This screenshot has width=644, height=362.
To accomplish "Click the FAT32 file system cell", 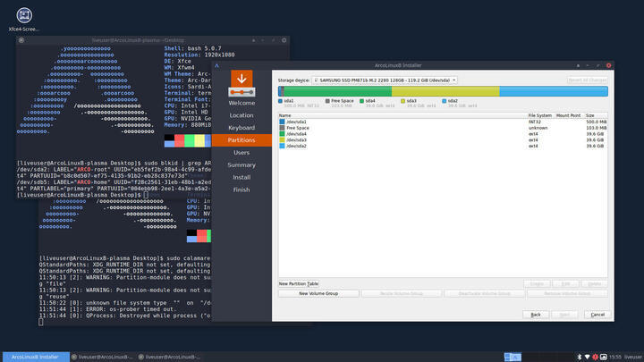I will point(534,122).
